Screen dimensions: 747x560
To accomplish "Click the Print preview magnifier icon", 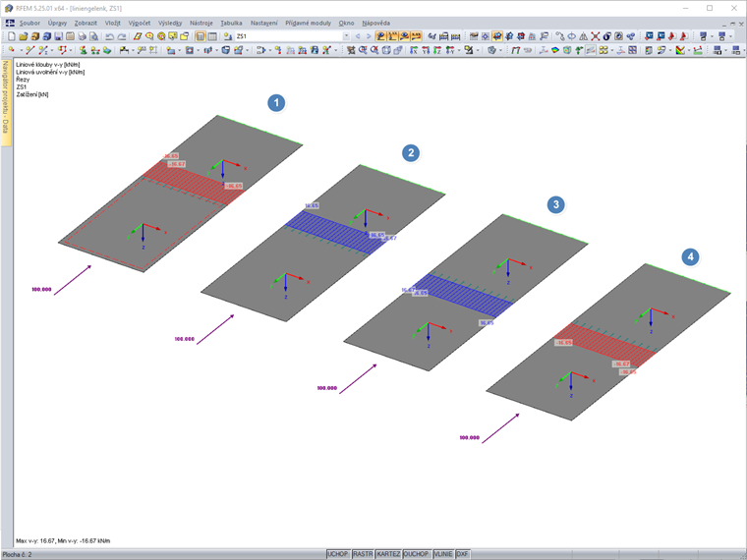I will [x=93, y=36].
